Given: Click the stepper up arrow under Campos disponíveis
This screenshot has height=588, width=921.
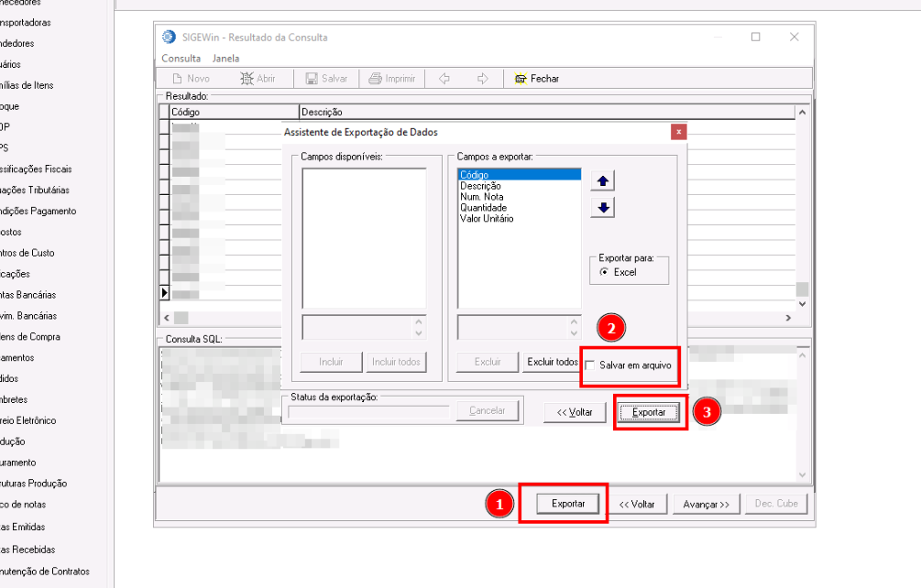Looking at the screenshot, I should click(419, 321).
